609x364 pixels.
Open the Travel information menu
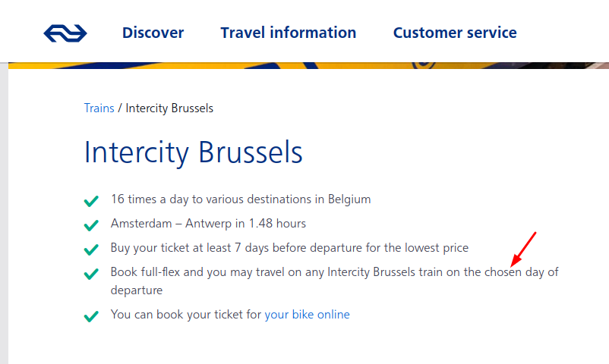(288, 33)
